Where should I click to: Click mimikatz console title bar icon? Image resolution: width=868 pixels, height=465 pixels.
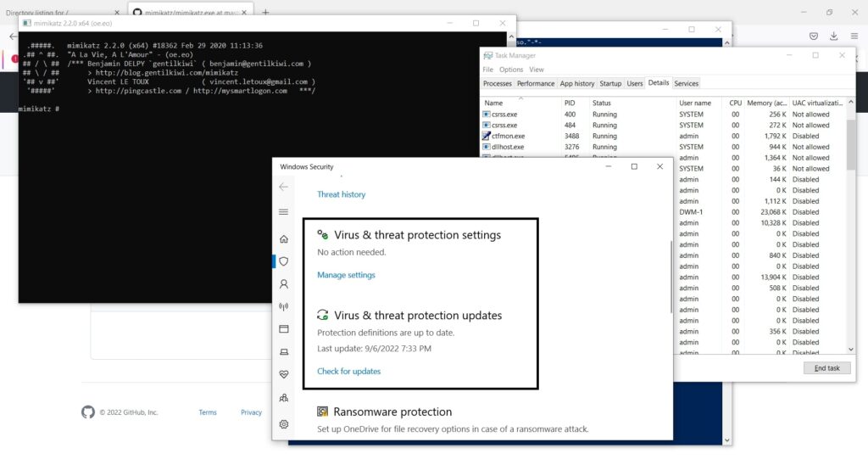tap(26, 23)
